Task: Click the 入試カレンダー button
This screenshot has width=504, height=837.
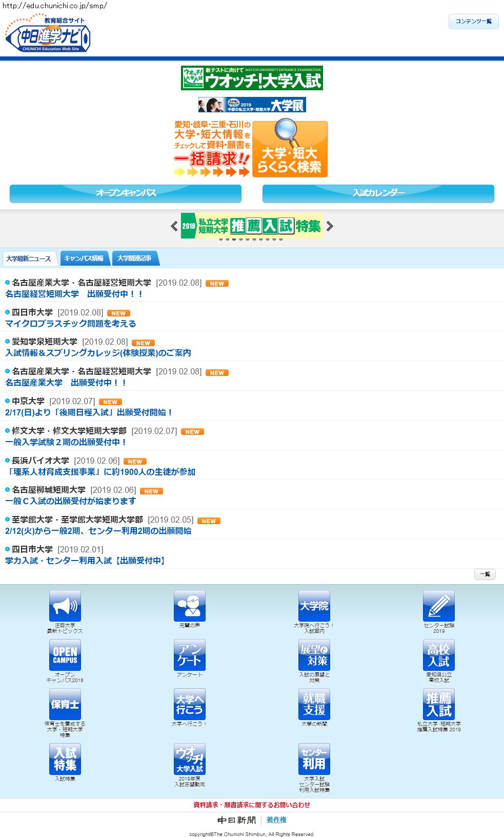Action: [378, 193]
